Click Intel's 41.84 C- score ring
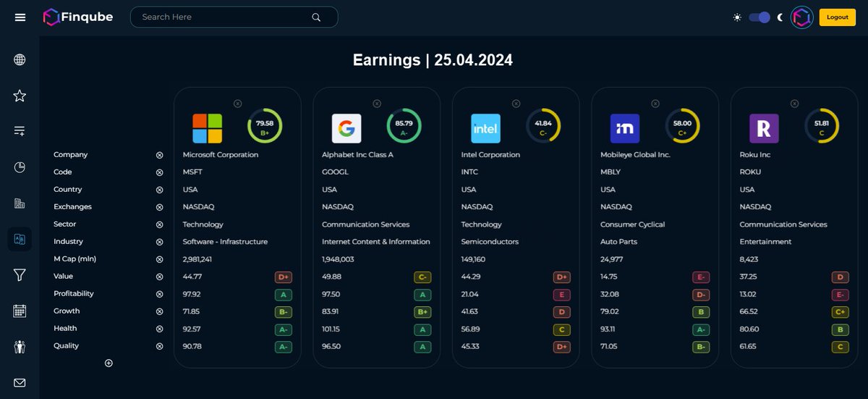 point(543,126)
